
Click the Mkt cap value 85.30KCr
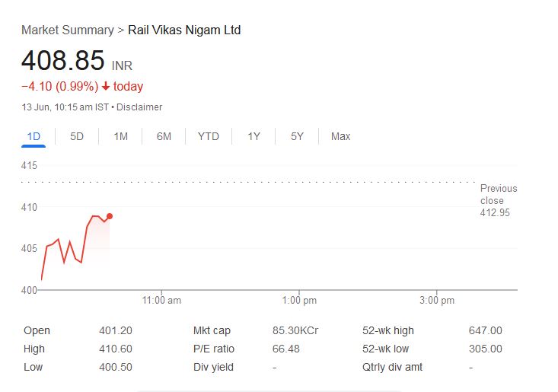295,330
